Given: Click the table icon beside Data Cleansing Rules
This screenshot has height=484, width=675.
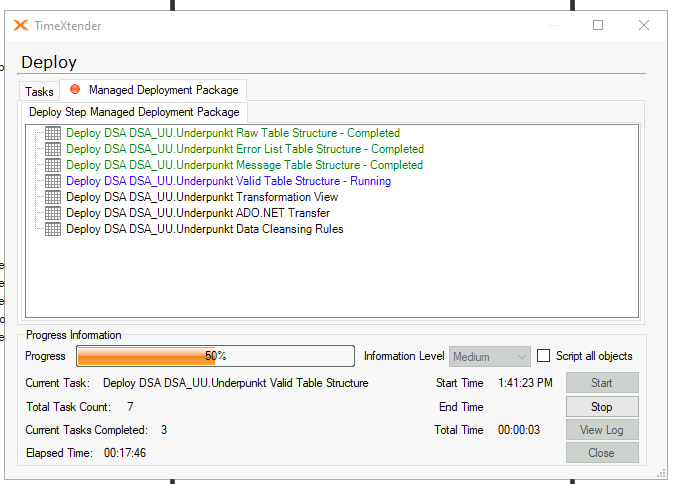Looking at the screenshot, I should point(53,229).
